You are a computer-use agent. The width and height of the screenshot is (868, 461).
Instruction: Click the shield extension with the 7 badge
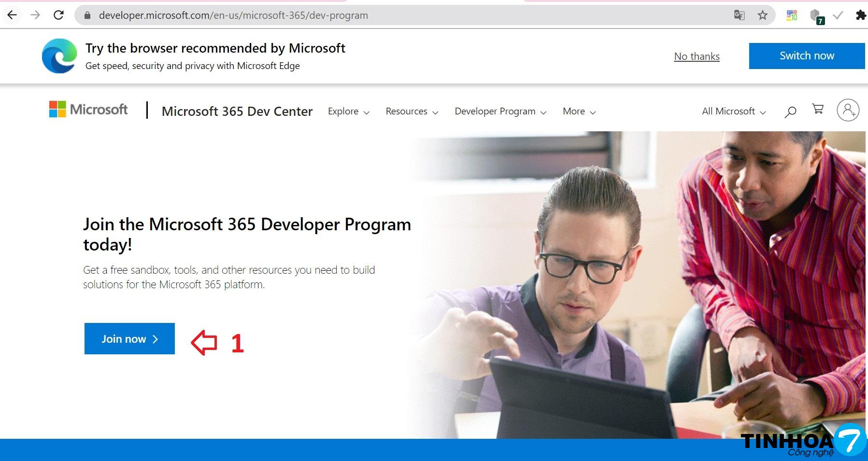click(x=816, y=16)
